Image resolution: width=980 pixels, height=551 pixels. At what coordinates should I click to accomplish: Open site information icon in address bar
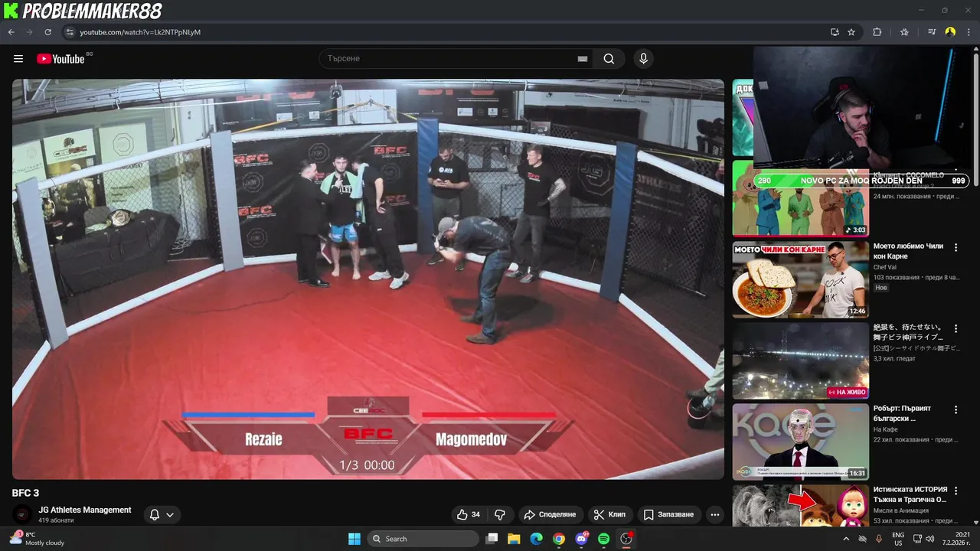pyautogui.click(x=70, y=32)
